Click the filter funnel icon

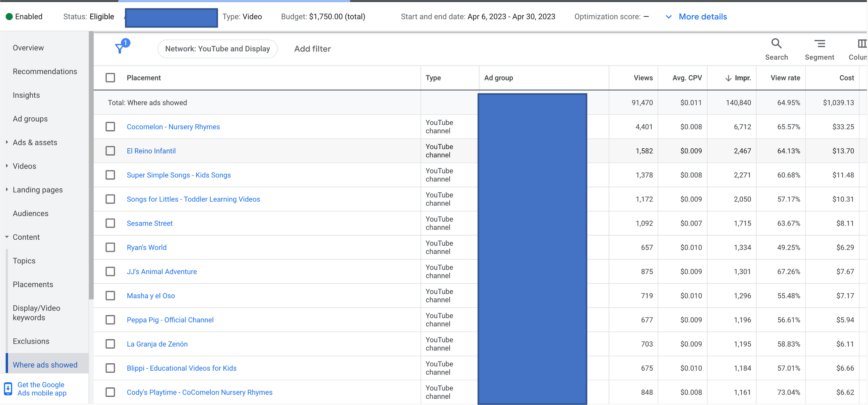click(120, 49)
